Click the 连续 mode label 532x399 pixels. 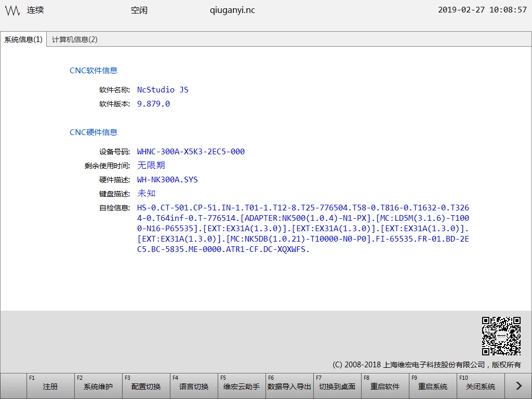click(36, 10)
